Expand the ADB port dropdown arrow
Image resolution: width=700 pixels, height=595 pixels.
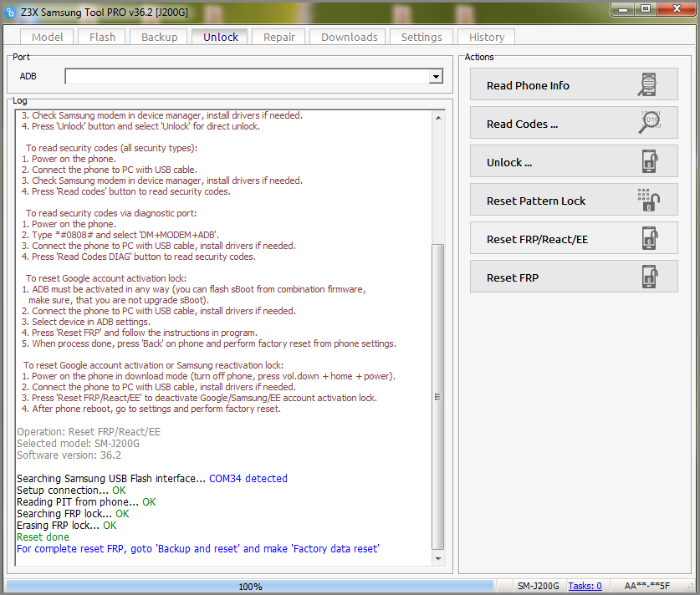(x=436, y=77)
